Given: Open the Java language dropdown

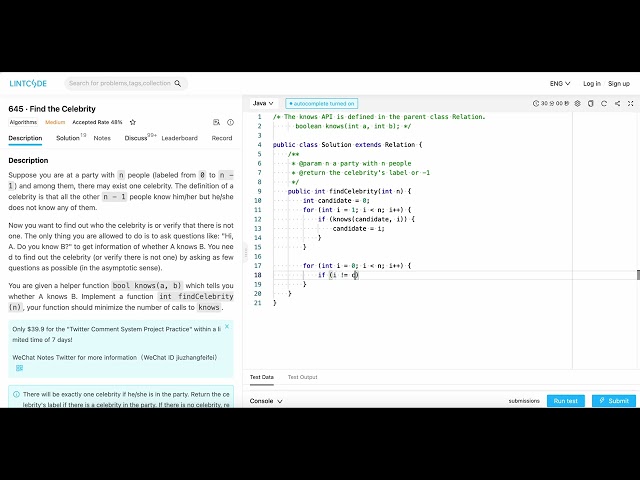Looking at the screenshot, I should pyautogui.click(x=263, y=103).
